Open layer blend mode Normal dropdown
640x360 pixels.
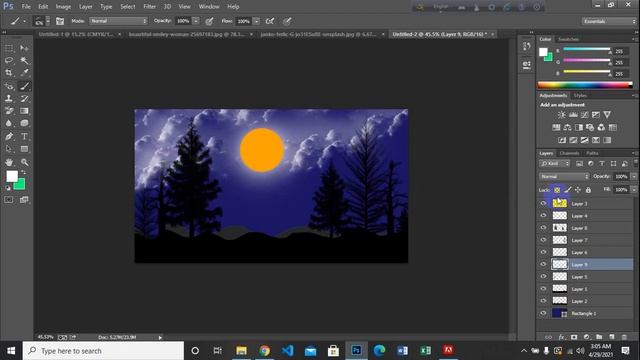564,176
